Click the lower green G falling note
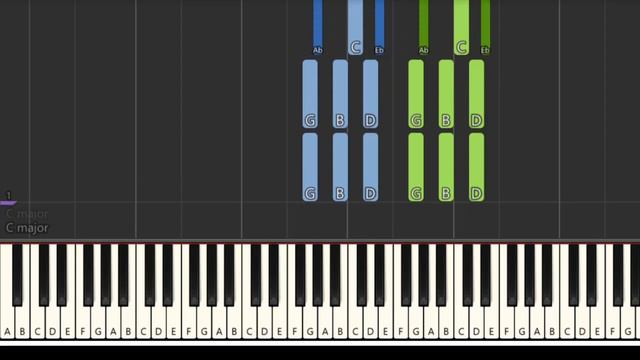 pos(416,167)
